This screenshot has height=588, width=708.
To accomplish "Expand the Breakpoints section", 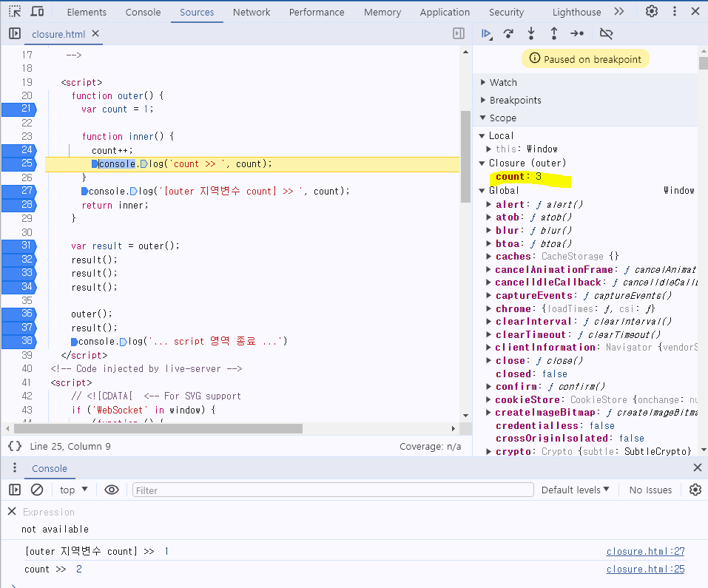I will coord(483,100).
